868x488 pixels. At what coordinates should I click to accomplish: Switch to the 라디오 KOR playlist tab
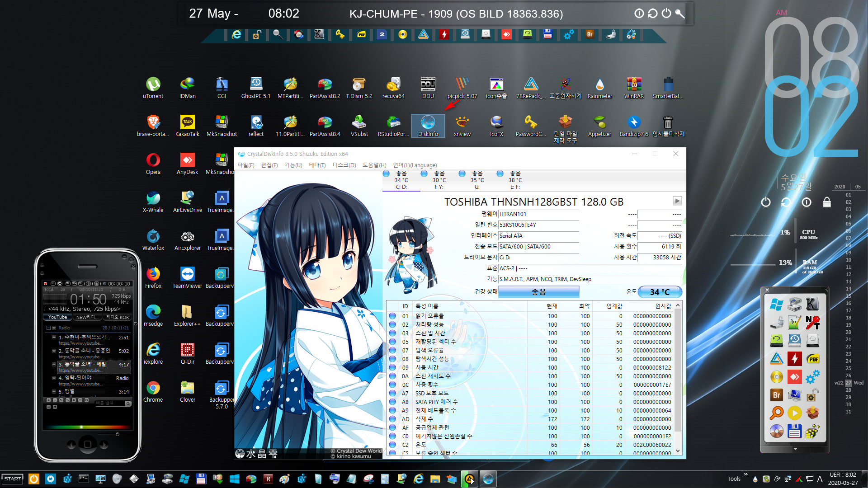(x=118, y=317)
